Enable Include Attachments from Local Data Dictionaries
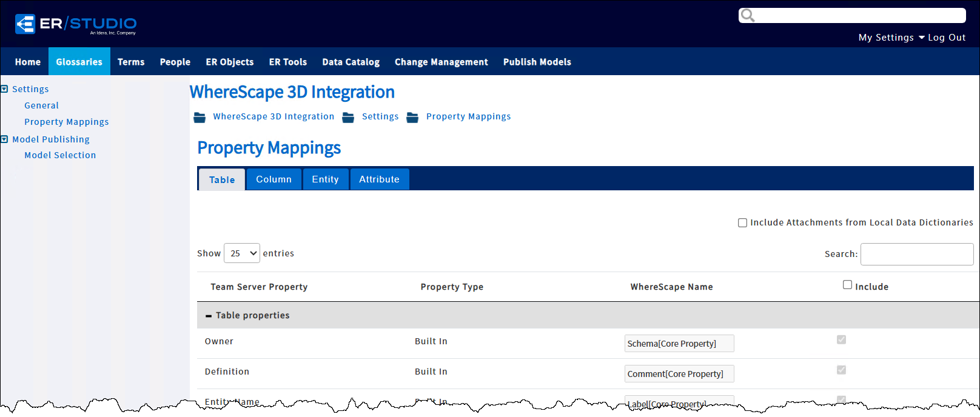 pos(742,223)
